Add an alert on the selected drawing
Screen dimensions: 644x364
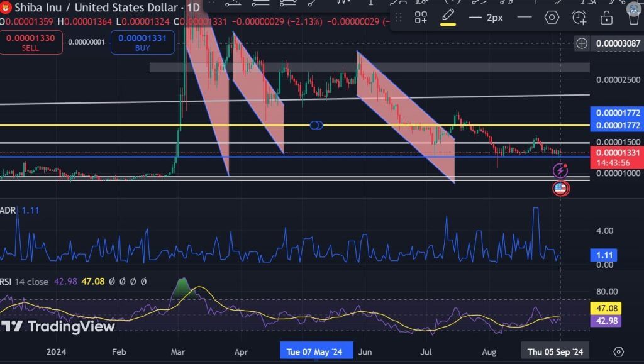pyautogui.click(x=579, y=18)
